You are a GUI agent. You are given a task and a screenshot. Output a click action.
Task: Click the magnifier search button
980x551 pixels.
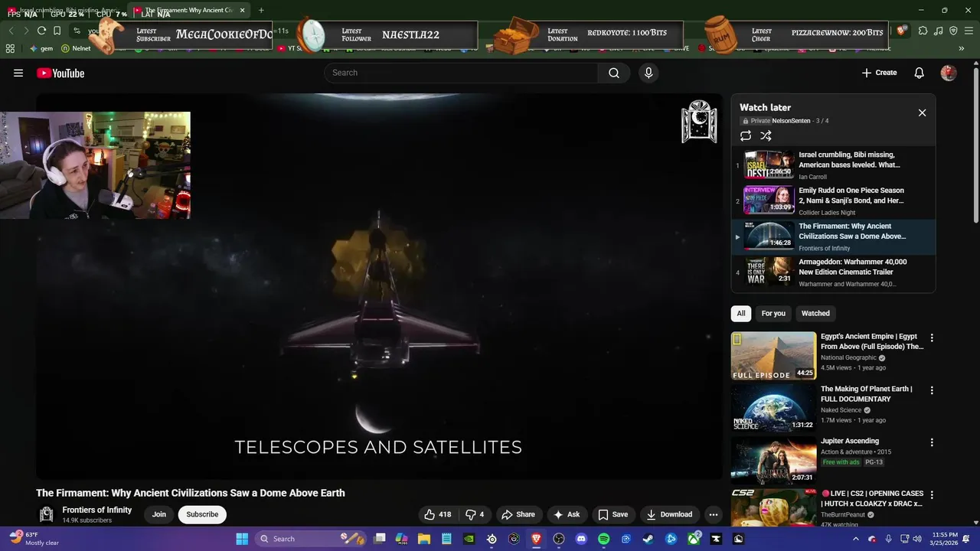tap(614, 73)
